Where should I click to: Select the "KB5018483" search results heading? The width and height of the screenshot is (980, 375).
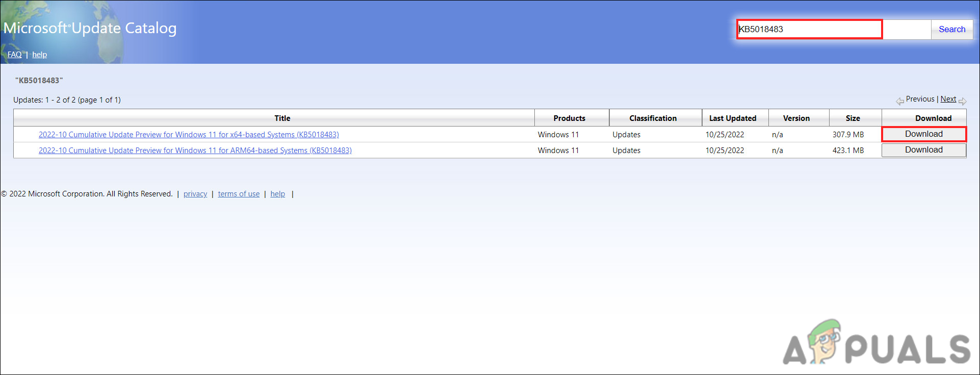39,81
